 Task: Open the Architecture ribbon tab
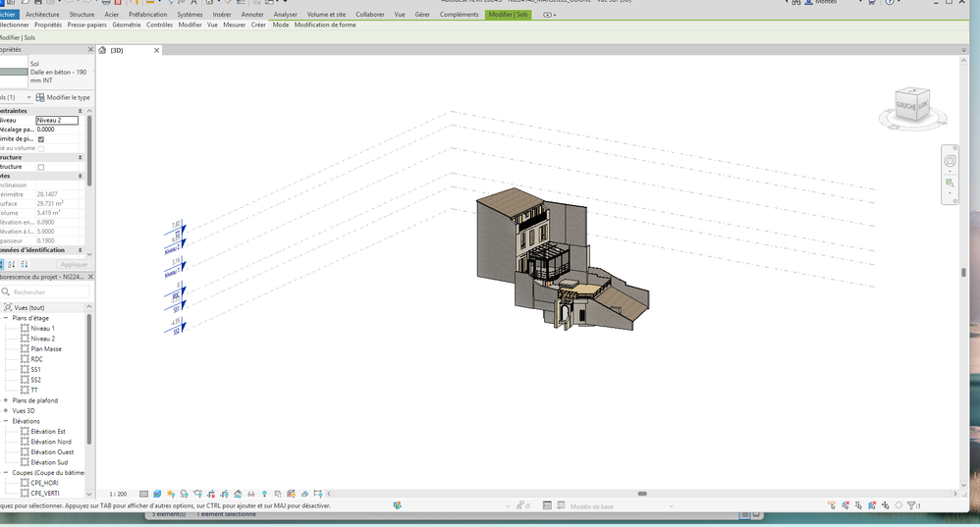tap(42, 15)
